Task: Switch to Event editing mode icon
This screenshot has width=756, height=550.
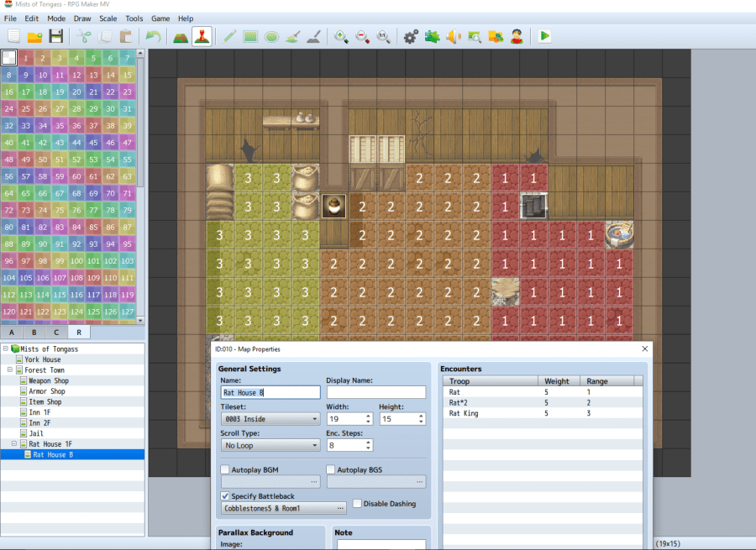Action: tap(202, 36)
